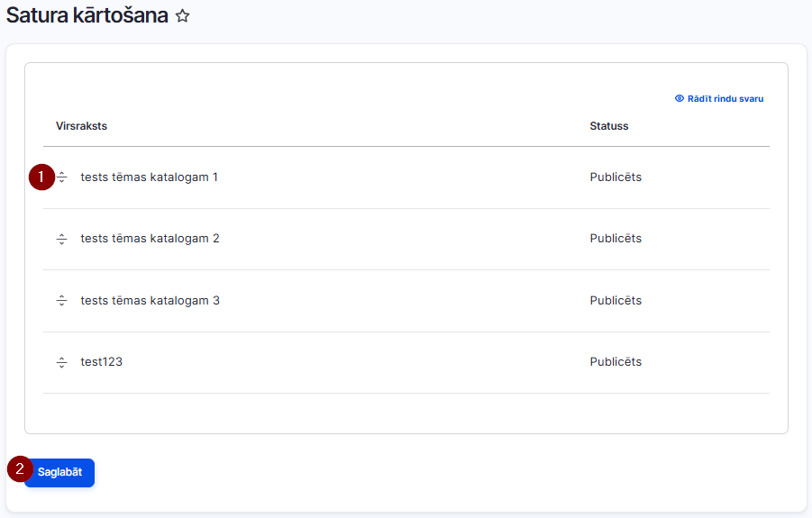Click the eye icon beside Rādīt rindu svaru
Screen dimensions: 812x518
click(680, 98)
